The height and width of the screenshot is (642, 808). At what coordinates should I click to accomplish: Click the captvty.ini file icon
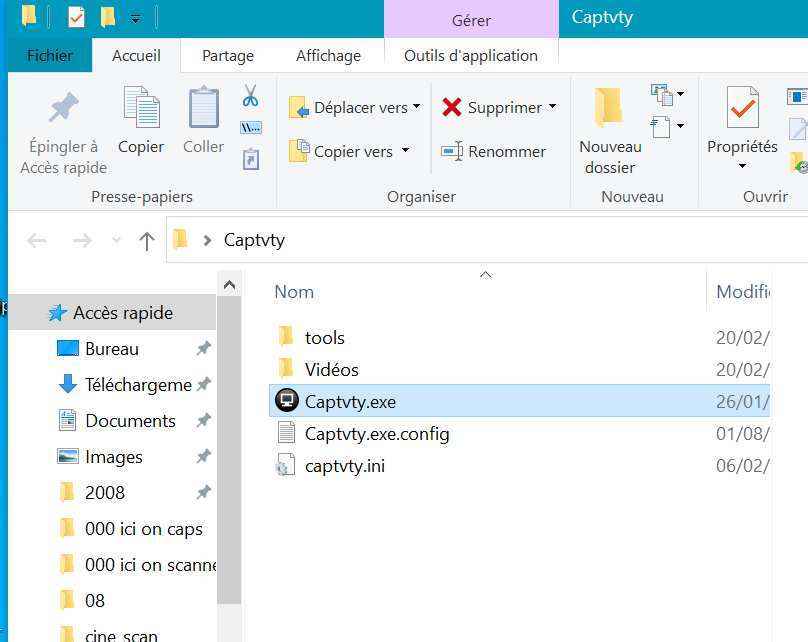click(285, 465)
